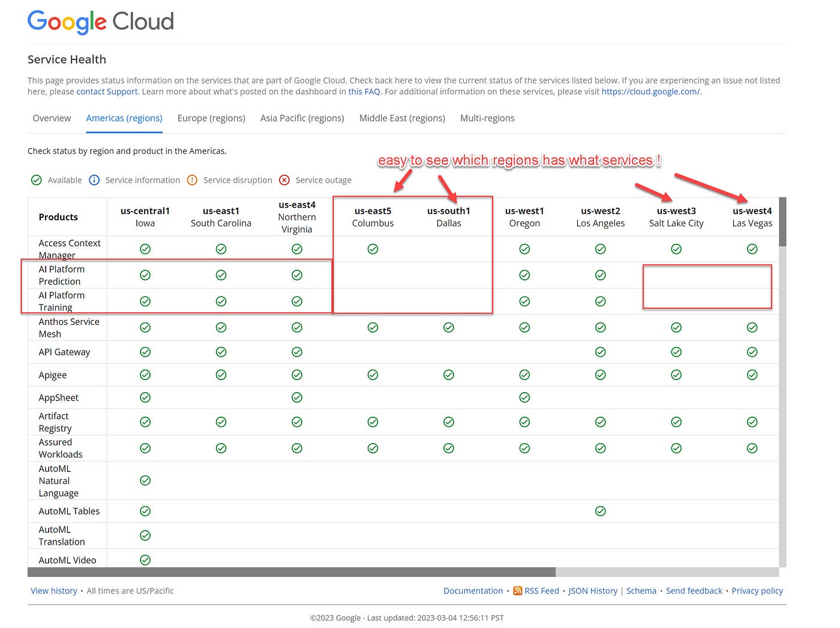The width and height of the screenshot is (840, 628).
Task: Click AppSheet checkmark under us-west1 Oregon
Action: tap(524, 397)
